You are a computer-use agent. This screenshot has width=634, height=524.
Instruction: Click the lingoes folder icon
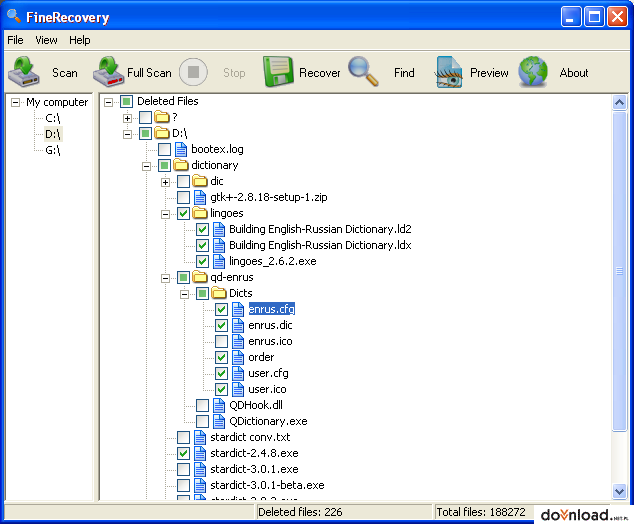tap(200, 213)
